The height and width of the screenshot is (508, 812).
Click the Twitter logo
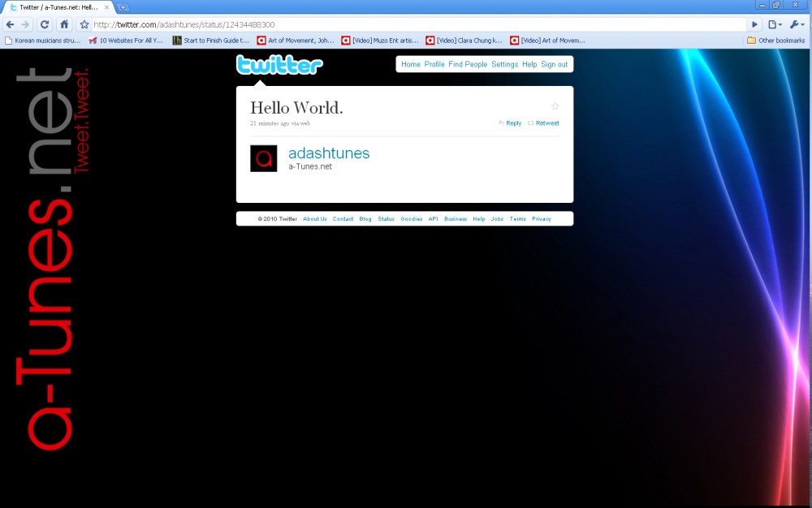pyautogui.click(x=279, y=64)
